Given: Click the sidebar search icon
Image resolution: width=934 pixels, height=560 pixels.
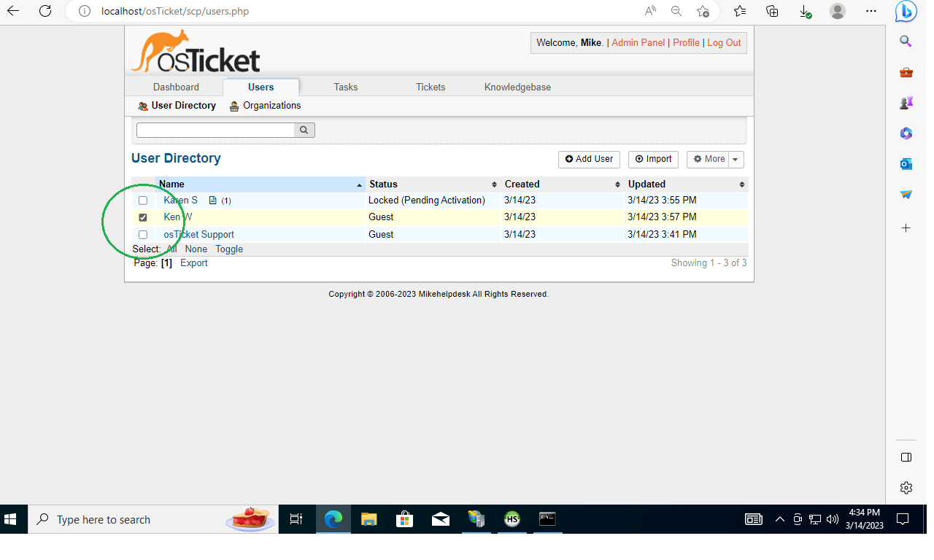Looking at the screenshot, I should (906, 42).
